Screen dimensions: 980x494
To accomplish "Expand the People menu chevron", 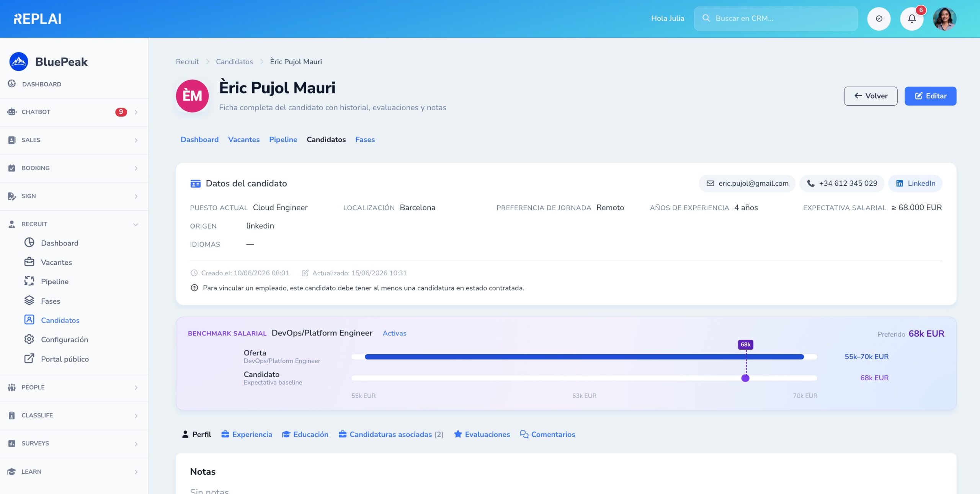I will click(136, 388).
